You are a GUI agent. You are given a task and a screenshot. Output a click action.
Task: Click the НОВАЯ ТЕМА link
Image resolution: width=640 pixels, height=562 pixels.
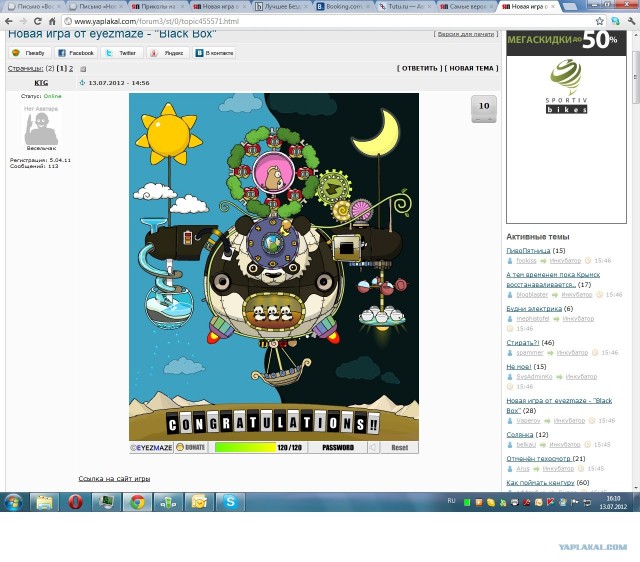point(471,69)
